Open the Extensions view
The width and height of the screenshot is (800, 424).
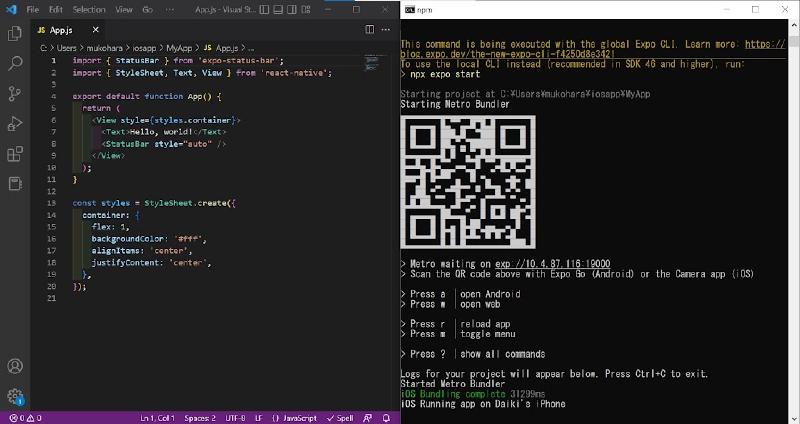pyautogui.click(x=15, y=154)
